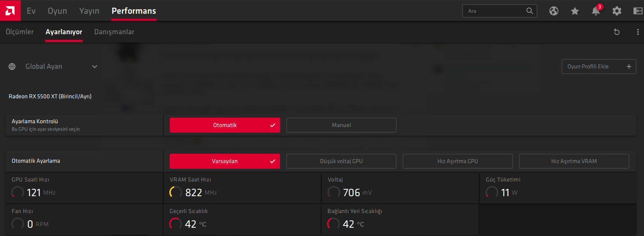644x236 pixels.
Task: Click the Fan Hızı gauge icon
Action: pos(18,224)
